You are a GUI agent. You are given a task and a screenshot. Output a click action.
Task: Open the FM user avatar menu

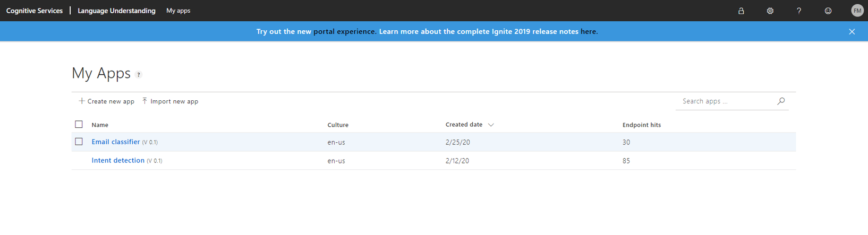[x=857, y=11]
